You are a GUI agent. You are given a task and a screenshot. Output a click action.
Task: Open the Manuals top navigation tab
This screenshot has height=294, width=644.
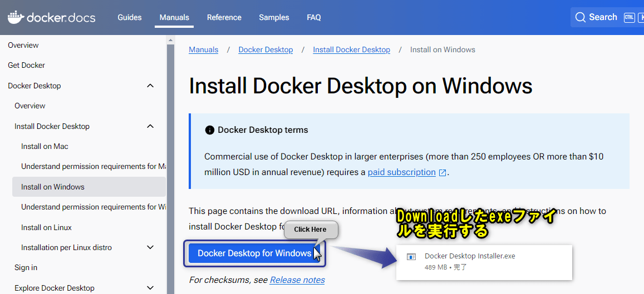[x=174, y=18]
